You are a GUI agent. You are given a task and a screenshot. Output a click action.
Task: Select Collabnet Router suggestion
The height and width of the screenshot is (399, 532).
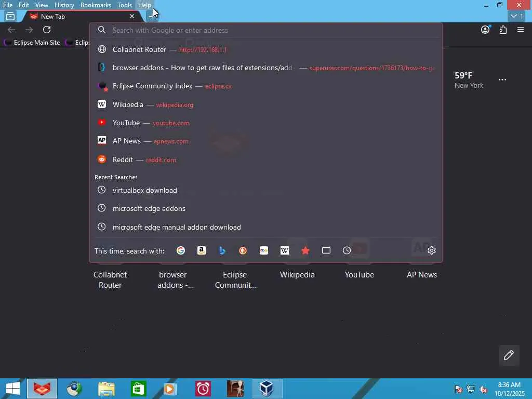click(x=266, y=49)
